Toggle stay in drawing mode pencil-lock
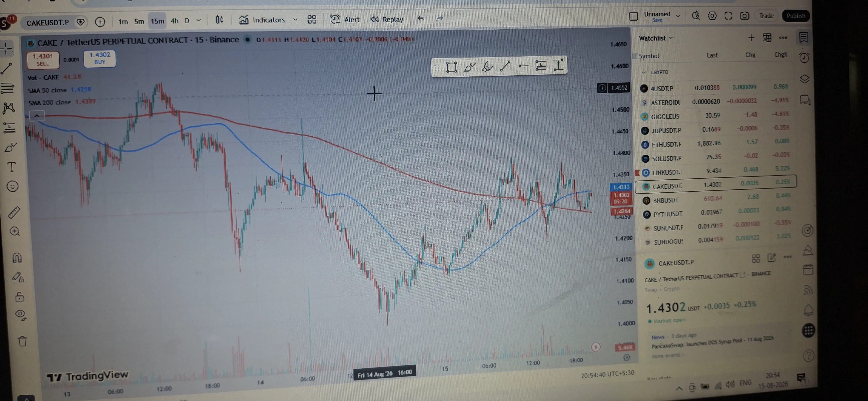 point(18,277)
